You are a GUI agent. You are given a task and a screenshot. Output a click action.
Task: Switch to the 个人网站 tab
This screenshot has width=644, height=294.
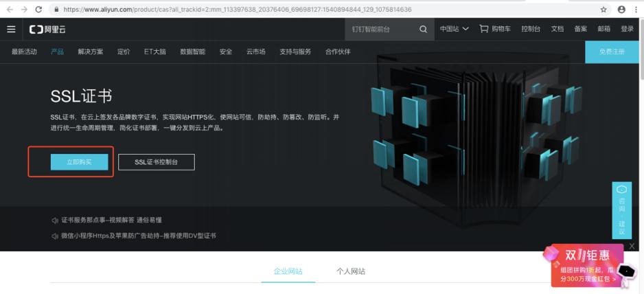[x=351, y=271]
